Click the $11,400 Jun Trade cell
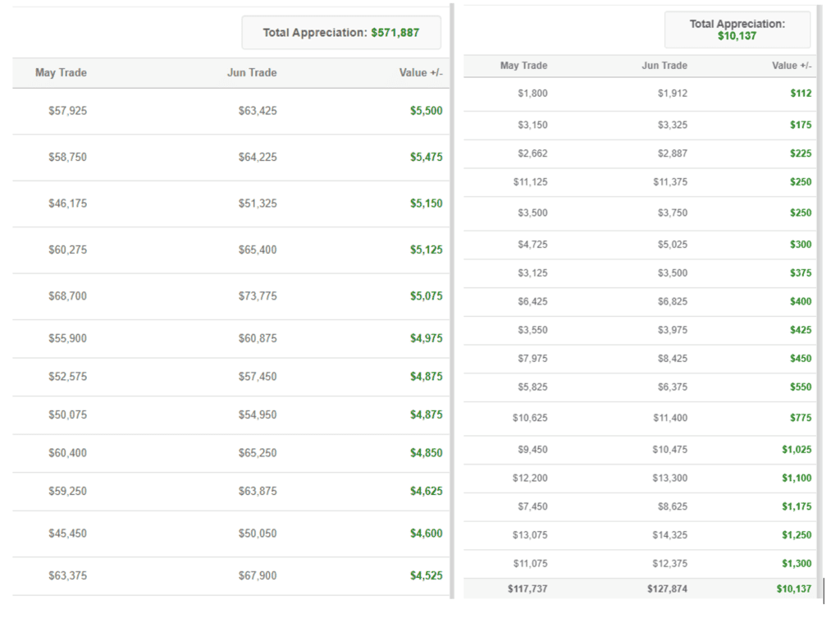The height and width of the screenshot is (623, 840). pyautogui.click(x=670, y=418)
